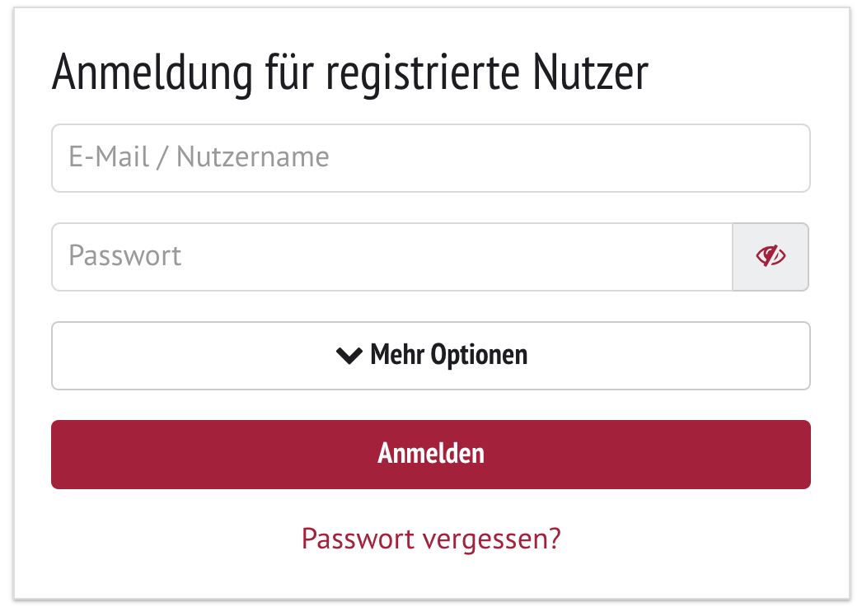Image resolution: width=862 pixels, height=616 pixels.
Task: Click the dark red login button
Action: coord(431,455)
